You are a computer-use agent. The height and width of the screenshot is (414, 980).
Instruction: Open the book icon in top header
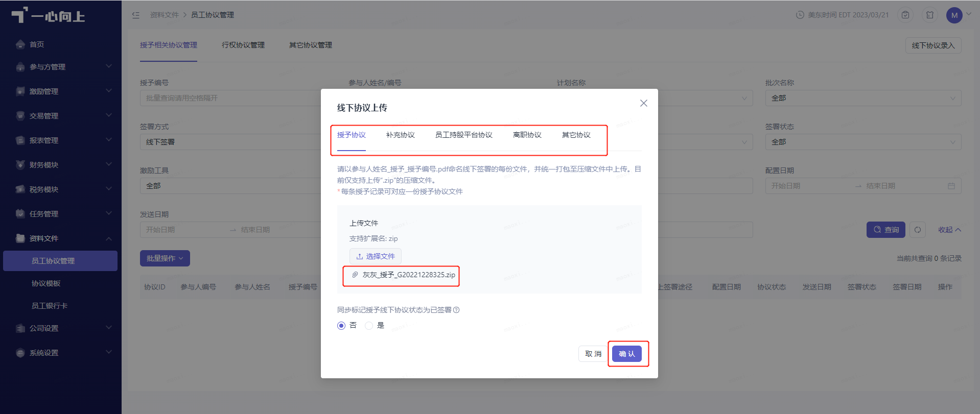click(x=930, y=15)
